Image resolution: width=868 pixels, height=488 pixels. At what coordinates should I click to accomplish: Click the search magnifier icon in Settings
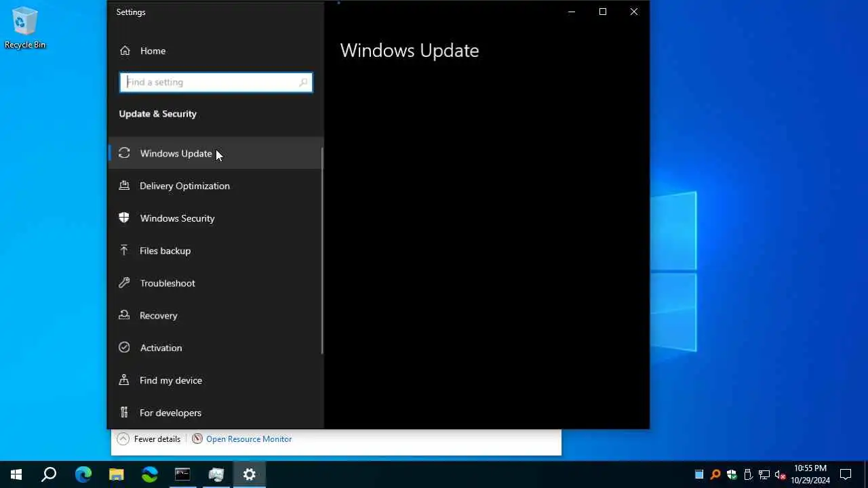point(303,82)
